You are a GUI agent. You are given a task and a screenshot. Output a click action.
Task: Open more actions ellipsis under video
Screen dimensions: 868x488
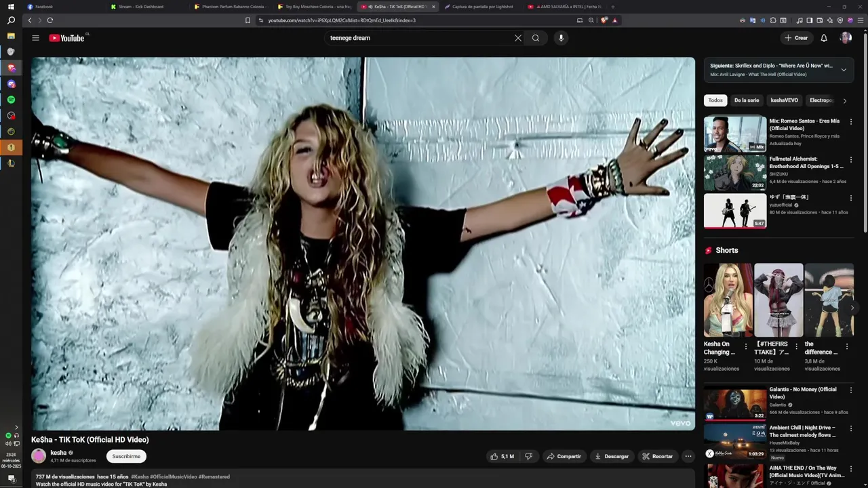pyautogui.click(x=688, y=456)
